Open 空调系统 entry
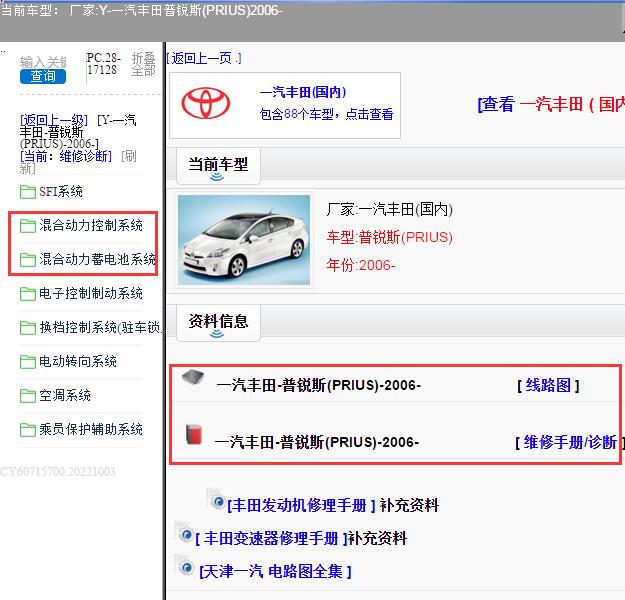The width and height of the screenshot is (625, 600). click(65, 396)
